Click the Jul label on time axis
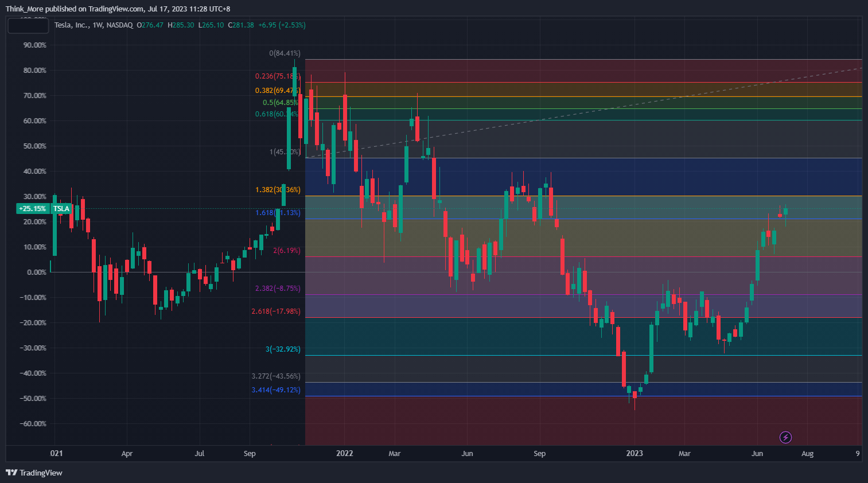This screenshot has height=483, width=868. click(x=199, y=454)
